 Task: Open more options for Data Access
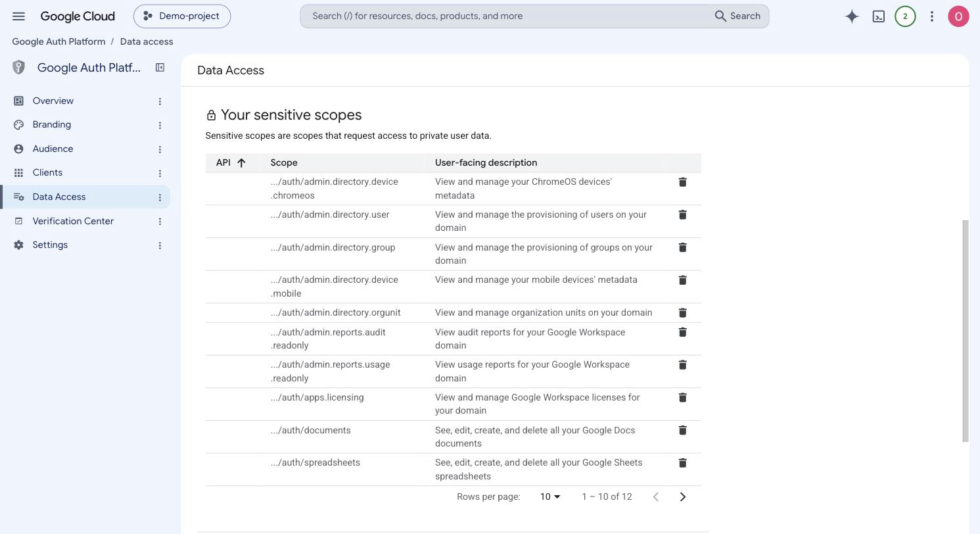pyautogui.click(x=160, y=197)
